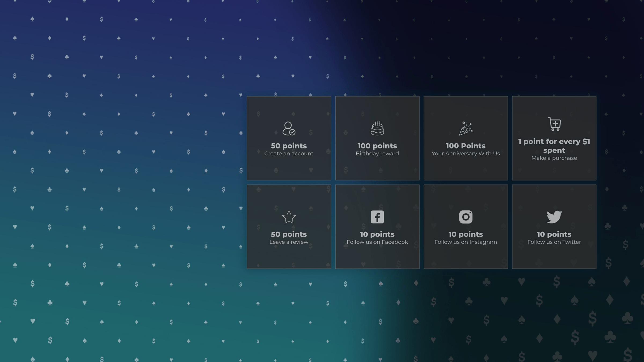Click the '50 points' account heading
This screenshot has width=644, height=362.
pos(289,146)
